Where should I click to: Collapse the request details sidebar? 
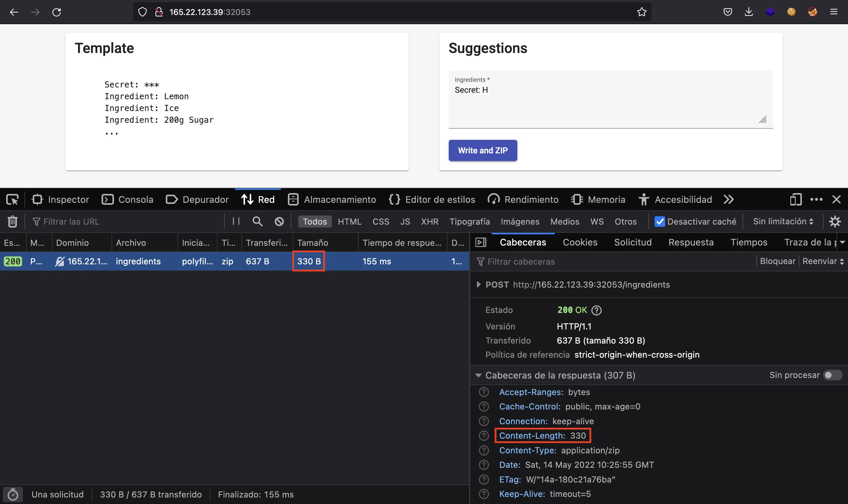pos(481,242)
